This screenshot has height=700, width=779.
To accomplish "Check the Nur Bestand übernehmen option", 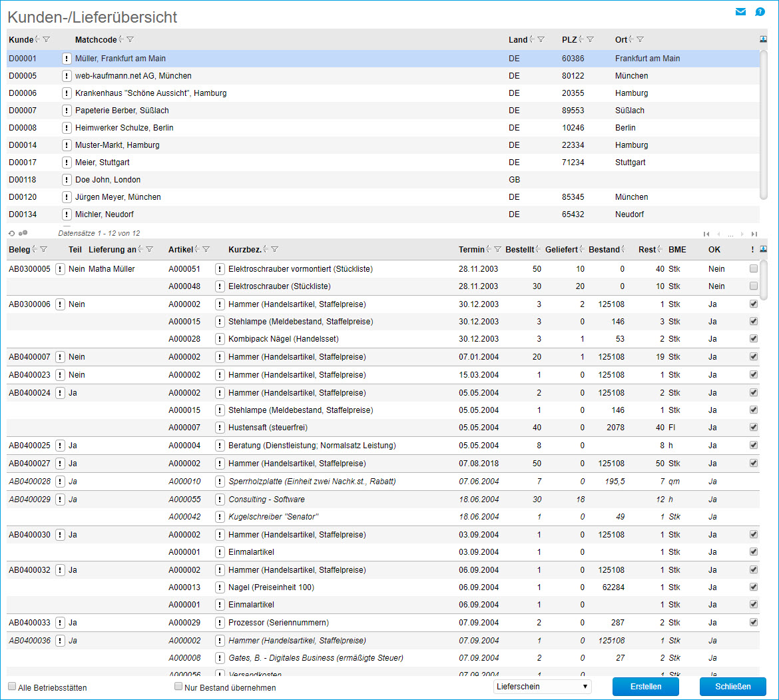I will 178,686.
